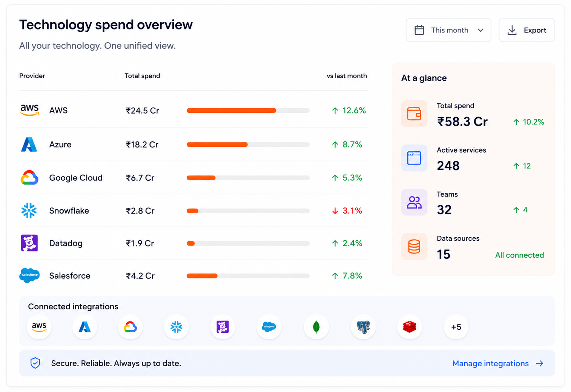Click the AWS logo in provider table
The image size is (571, 392).
[x=29, y=110]
